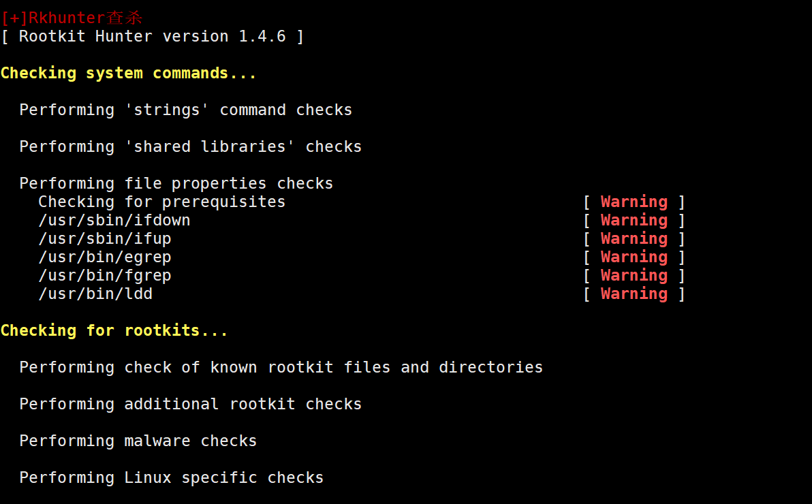Screen dimensions: 812x504
Task: Click the Warning status for /usr/bin/egrep
Action: 634,257
